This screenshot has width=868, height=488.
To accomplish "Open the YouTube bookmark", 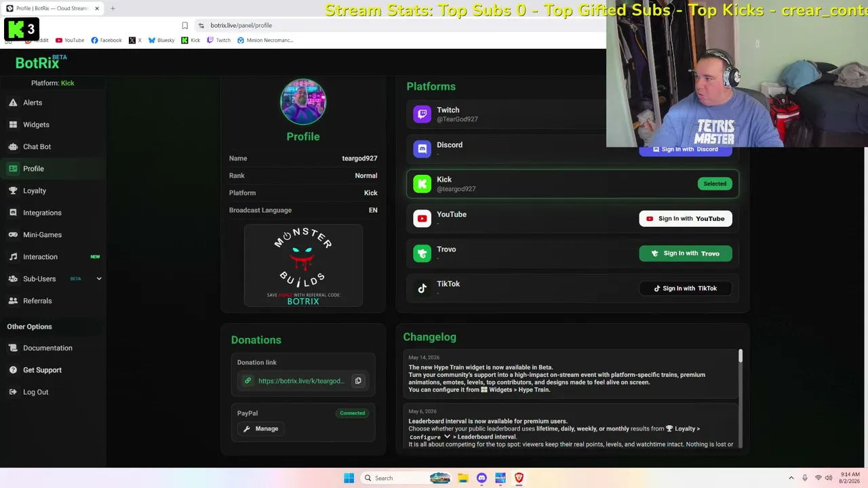I will [x=70, y=40].
